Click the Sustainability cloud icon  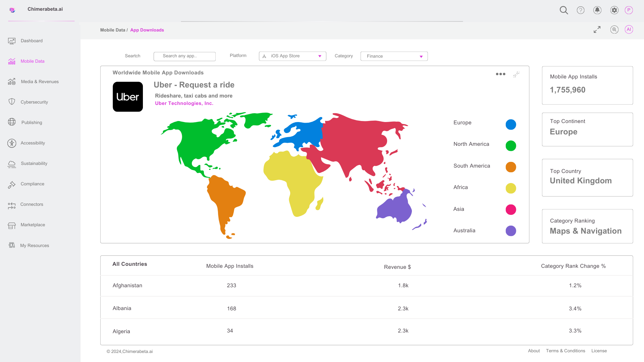12,164
